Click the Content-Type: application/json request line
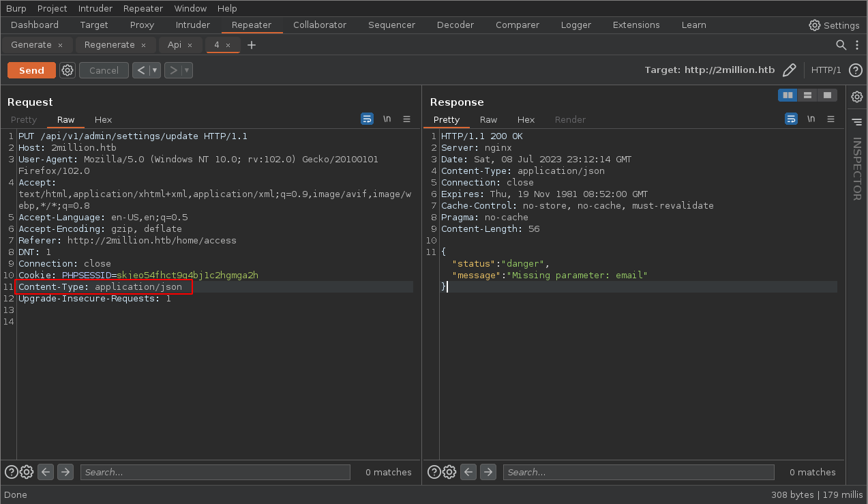This screenshot has width=868, height=504. 100,287
